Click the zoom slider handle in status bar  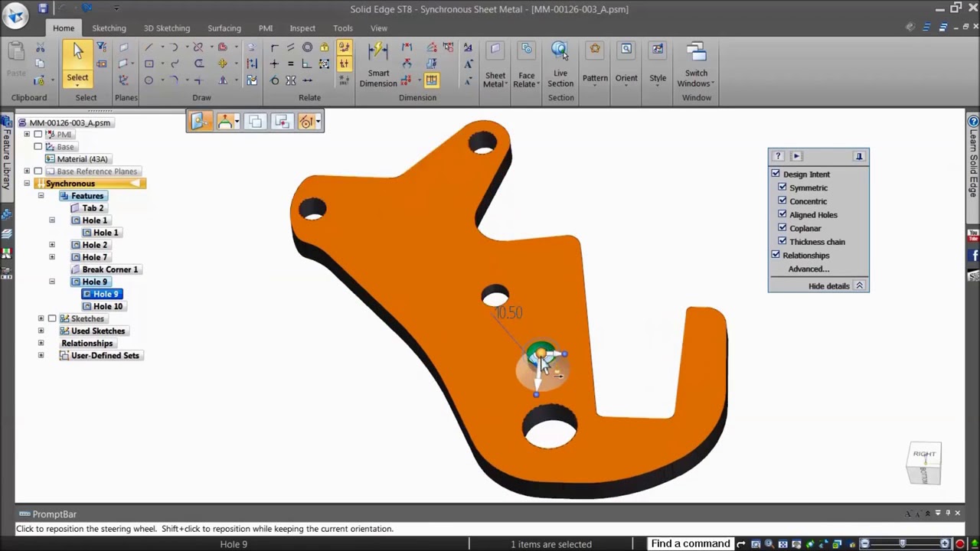[x=902, y=544]
